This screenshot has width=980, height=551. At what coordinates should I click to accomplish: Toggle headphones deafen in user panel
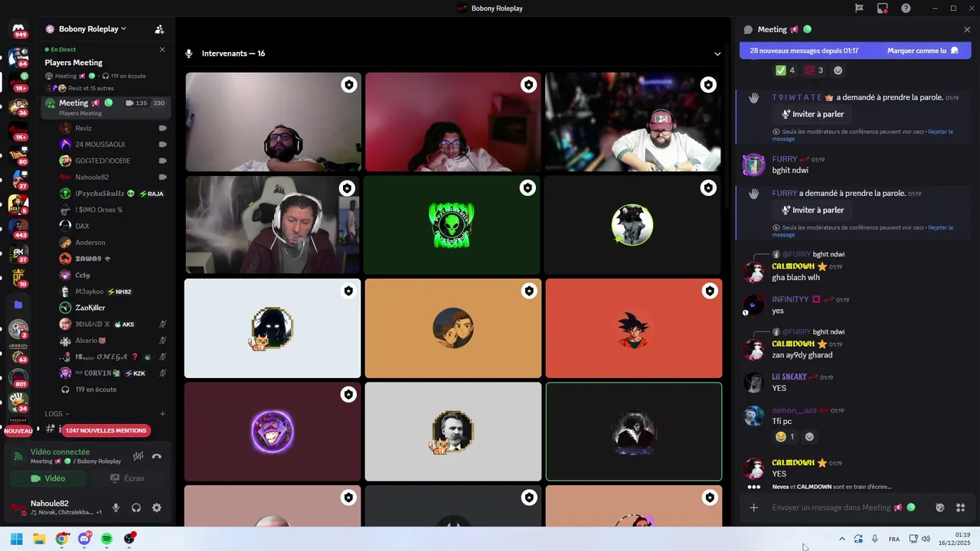click(136, 507)
